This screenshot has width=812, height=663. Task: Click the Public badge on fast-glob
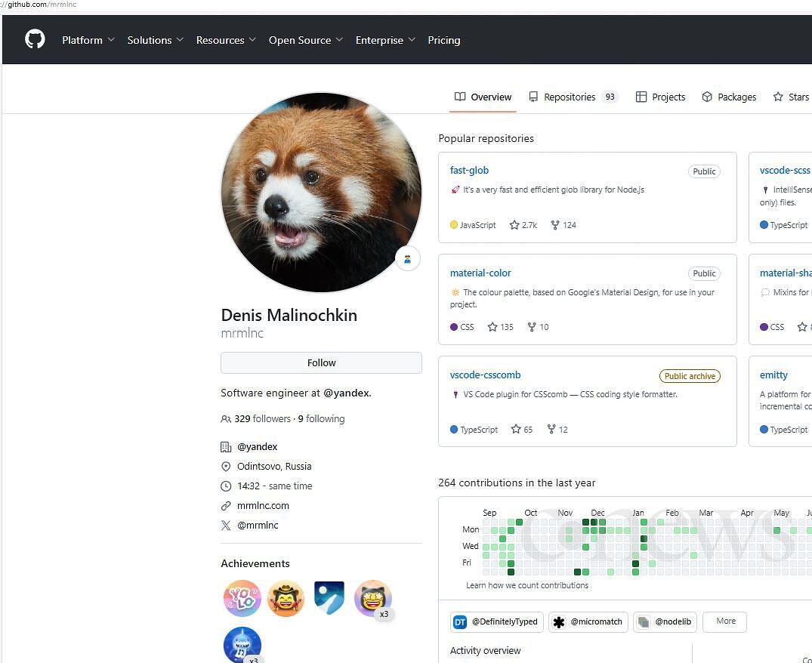(704, 171)
